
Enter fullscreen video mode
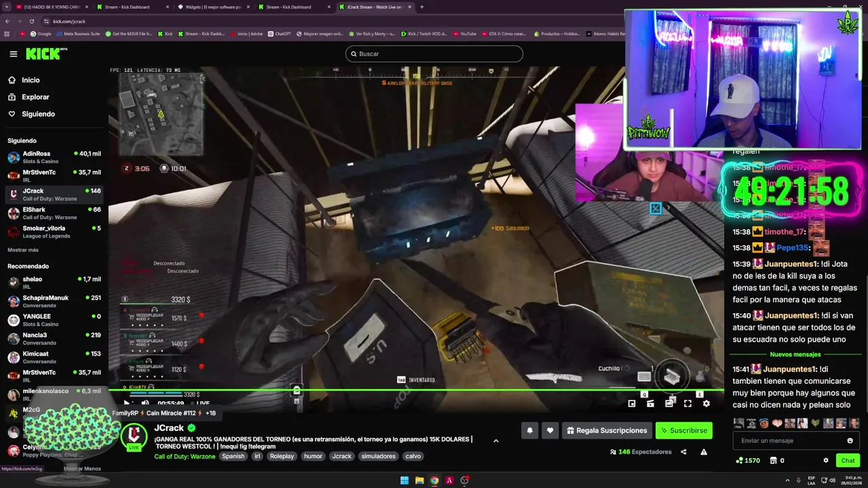[688, 403]
